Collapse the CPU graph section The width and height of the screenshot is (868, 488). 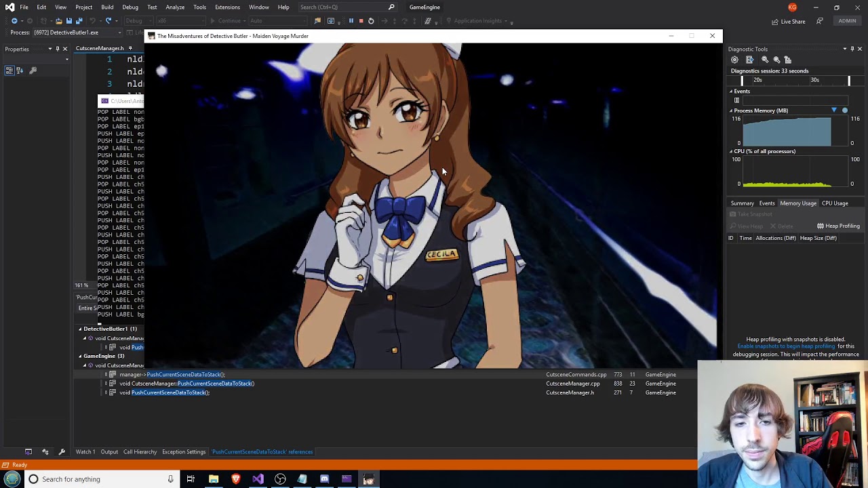click(731, 151)
